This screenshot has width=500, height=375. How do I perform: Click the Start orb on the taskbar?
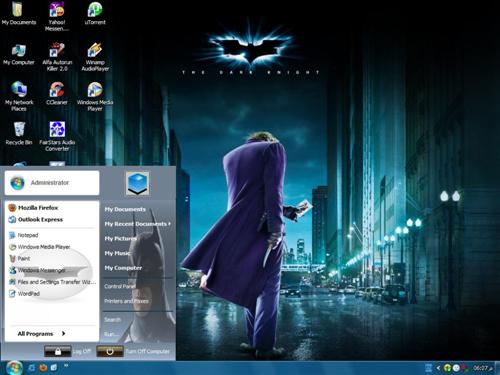pos(13,368)
